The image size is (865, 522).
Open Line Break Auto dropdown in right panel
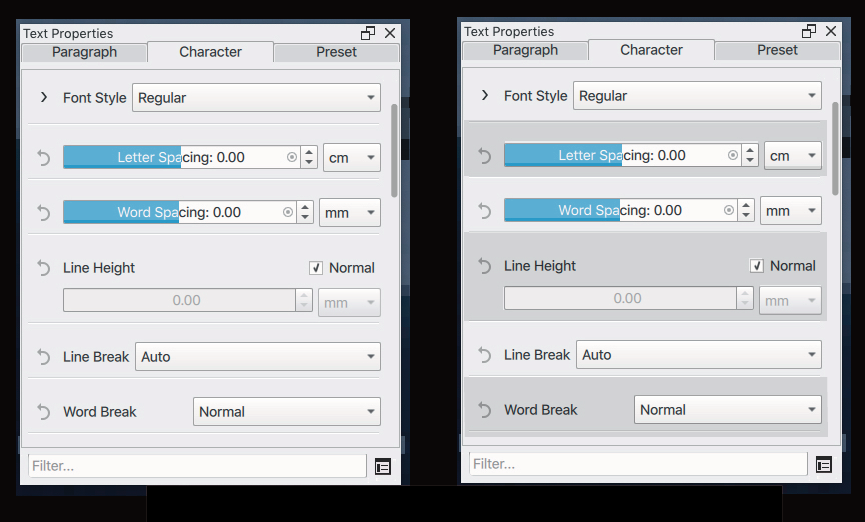tap(698, 355)
